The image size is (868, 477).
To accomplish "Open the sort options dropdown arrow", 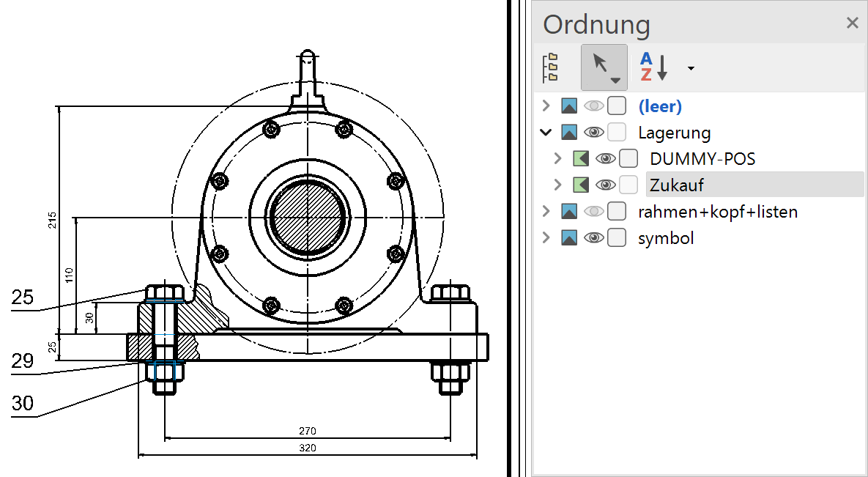I will tap(691, 69).
